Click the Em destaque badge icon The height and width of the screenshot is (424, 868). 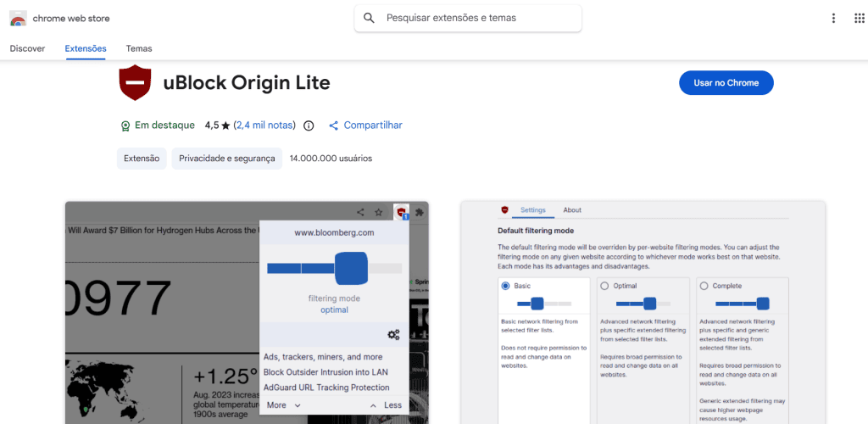point(125,126)
